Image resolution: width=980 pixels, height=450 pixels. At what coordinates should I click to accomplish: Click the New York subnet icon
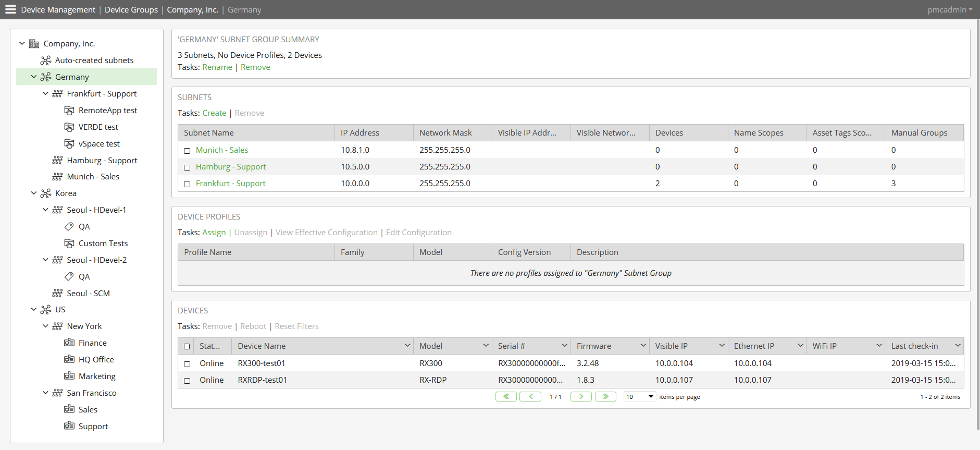pos(57,326)
